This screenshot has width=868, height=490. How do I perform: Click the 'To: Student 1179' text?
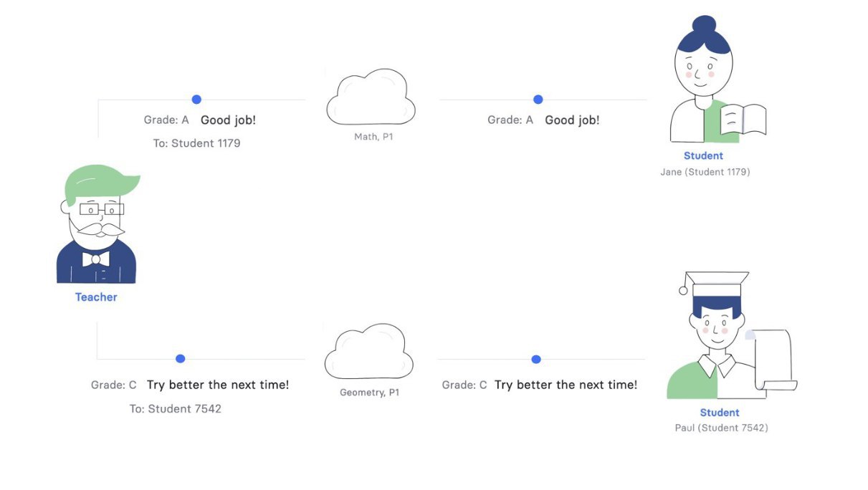196,143
